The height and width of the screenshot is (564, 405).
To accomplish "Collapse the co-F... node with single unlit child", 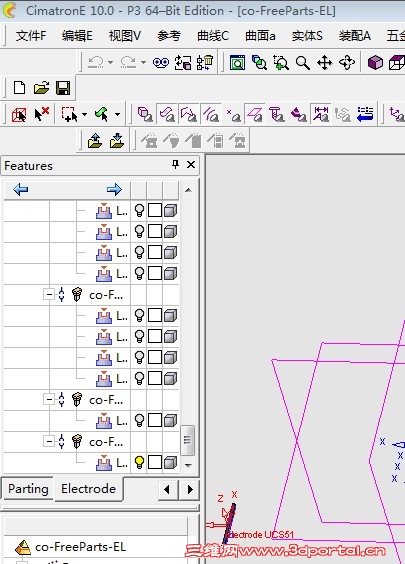I will [x=49, y=399].
